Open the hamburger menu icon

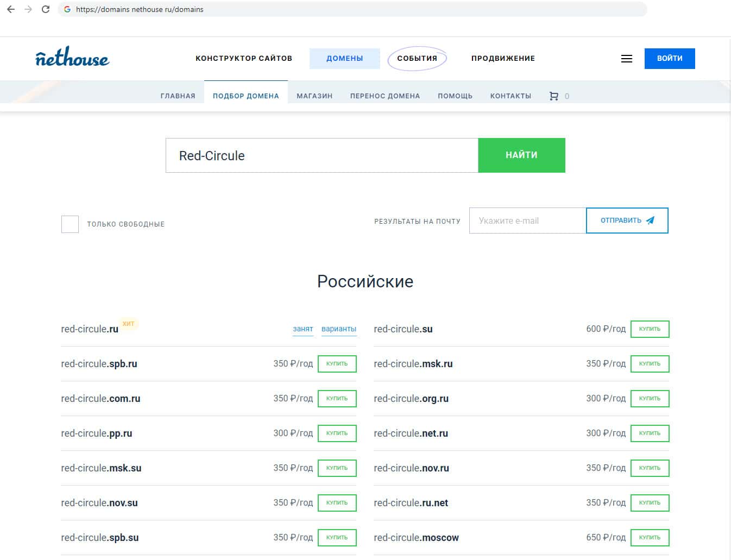626,59
